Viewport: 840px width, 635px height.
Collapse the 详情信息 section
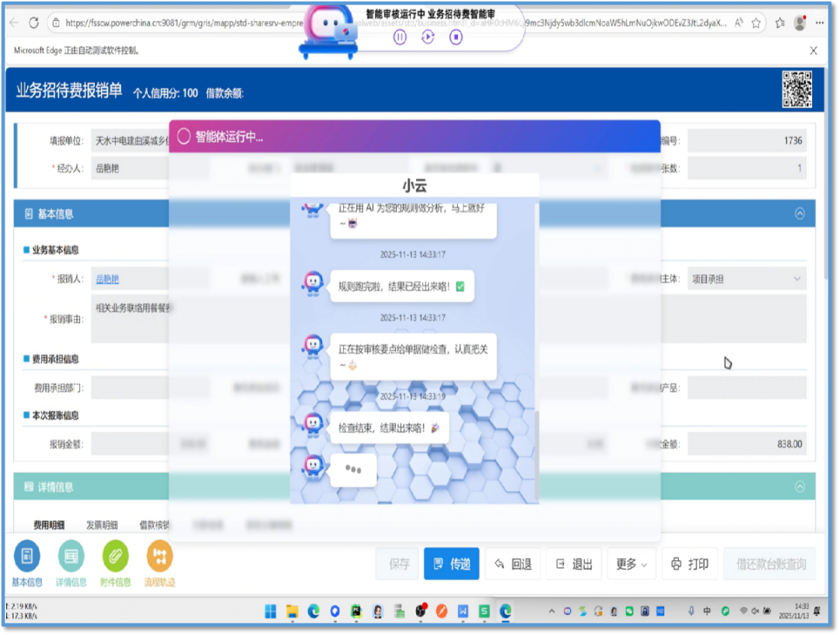coord(800,486)
